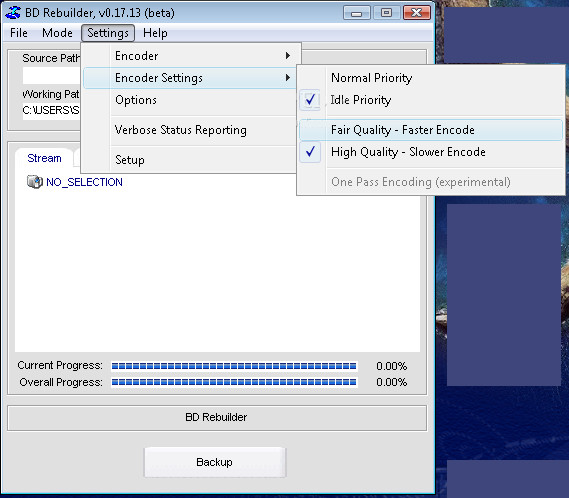Open the File menu
This screenshot has width=569, height=498.
pyautogui.click(x=19, y=33)
